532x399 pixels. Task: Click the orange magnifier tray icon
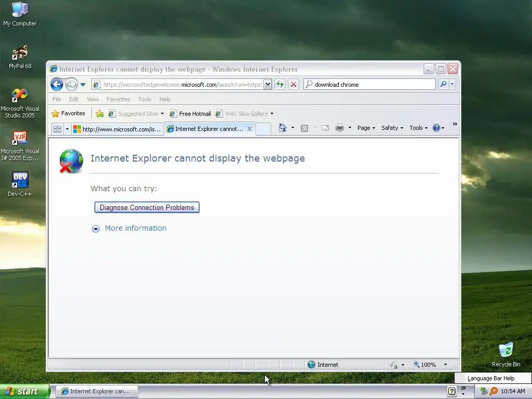[x=494, y=392]
